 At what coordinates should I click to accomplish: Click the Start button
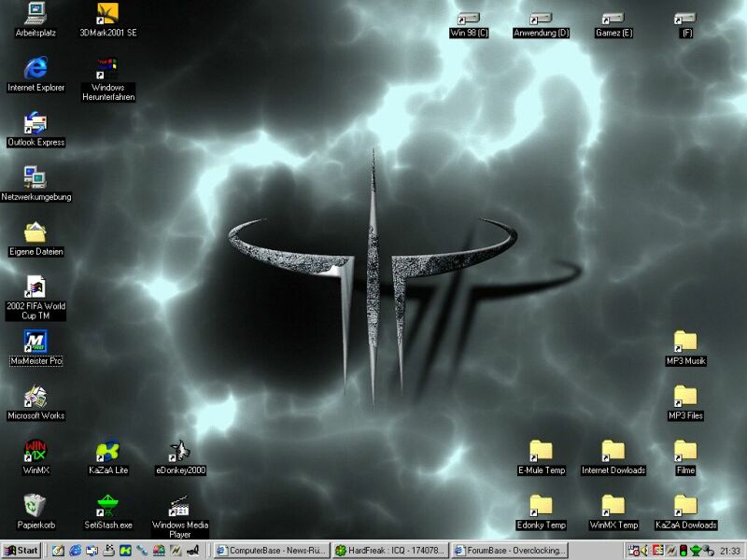[x=21, y=551]
